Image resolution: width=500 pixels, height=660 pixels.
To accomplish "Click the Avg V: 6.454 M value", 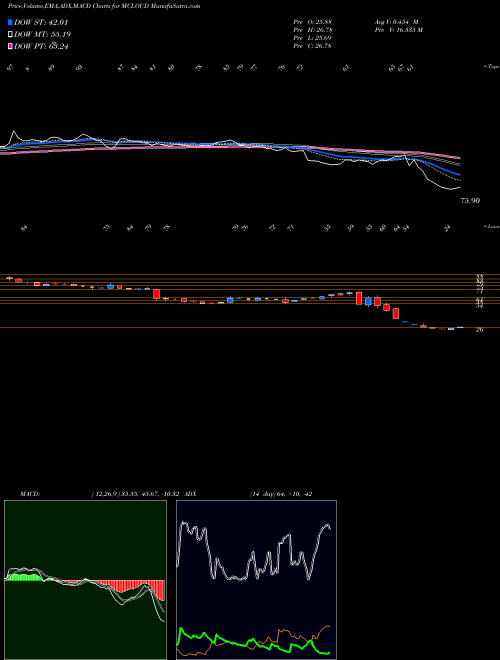I will coord(396,22).
